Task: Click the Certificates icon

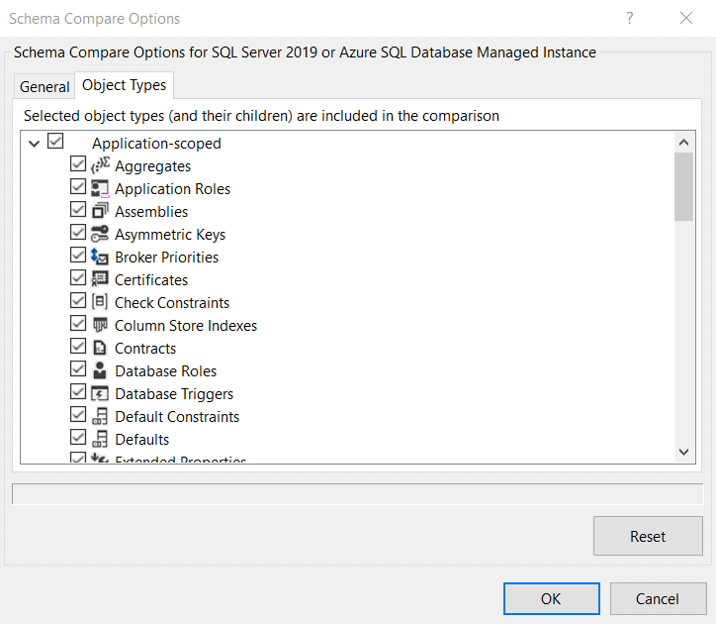Action: point(100,279)
